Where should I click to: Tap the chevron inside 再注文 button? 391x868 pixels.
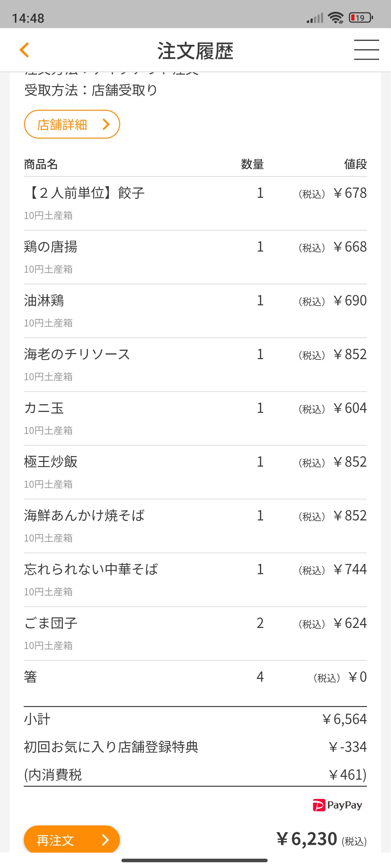(x=105, y=840)
